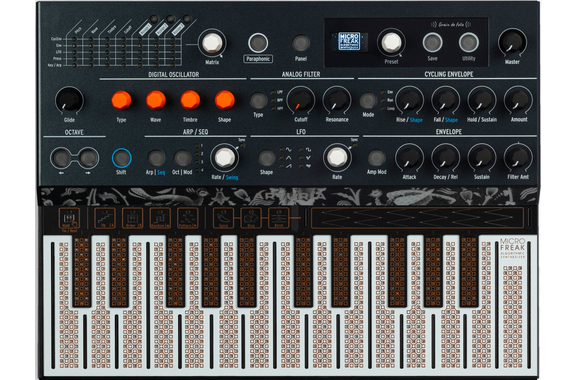Toggle the blue-ringed Shift button
Image resolution: width=576 pixels, height=380 pixels.
(x=122, y=158)
